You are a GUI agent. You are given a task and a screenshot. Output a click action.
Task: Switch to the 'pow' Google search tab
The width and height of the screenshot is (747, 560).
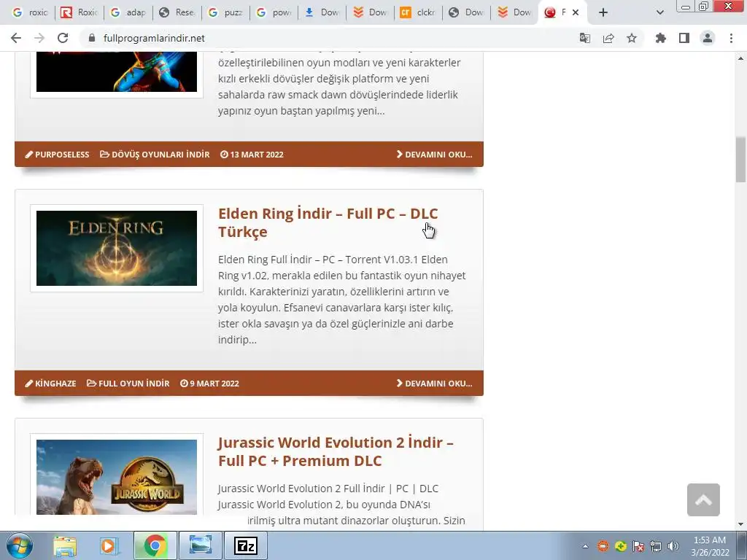(x=274, y=12)
